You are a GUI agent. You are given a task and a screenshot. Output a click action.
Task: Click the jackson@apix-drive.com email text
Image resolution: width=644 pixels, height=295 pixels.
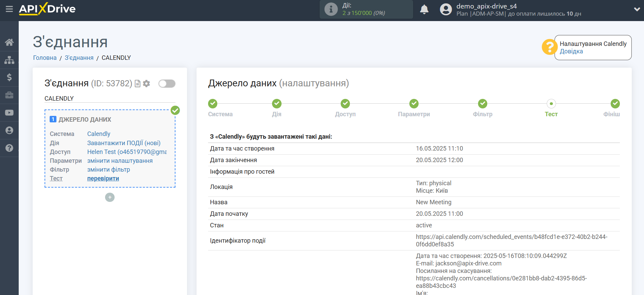(x=468, y=263)
